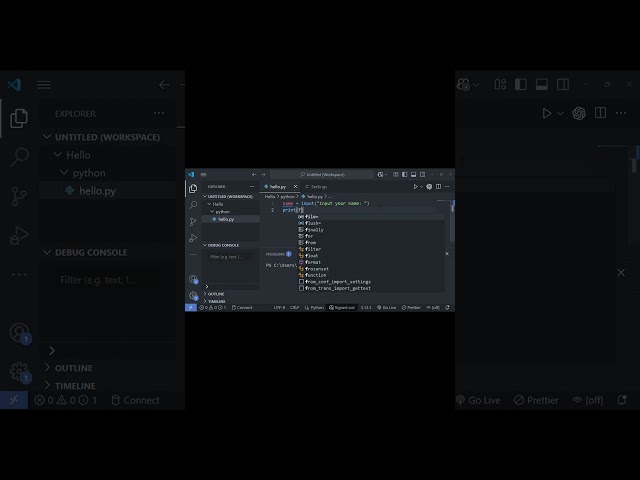Go back with arrow in small center window
The width and height of the screenshot is (640, 480).
tap(254, 174)
